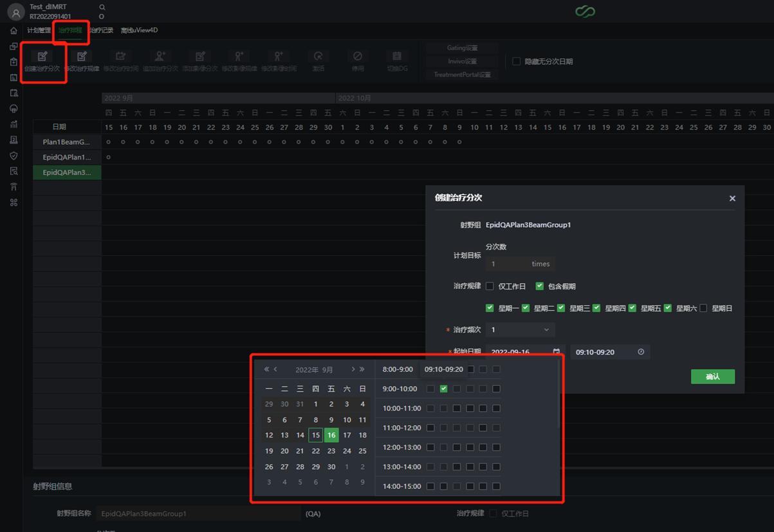Open the document search sidebar icon
This screenshot has height=532, width=774.
pyautogui.click(x=14, y=171)
